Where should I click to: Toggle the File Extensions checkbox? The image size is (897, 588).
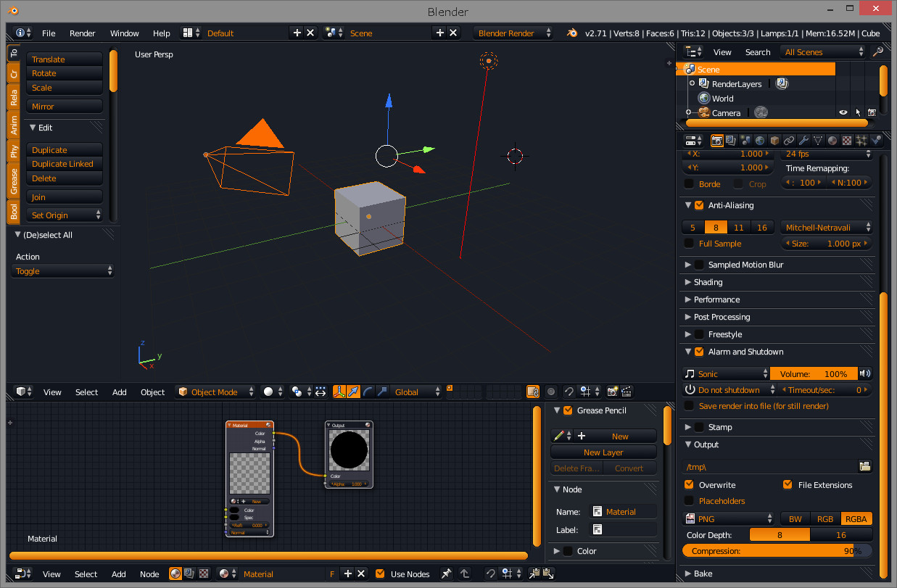(788, 485)
